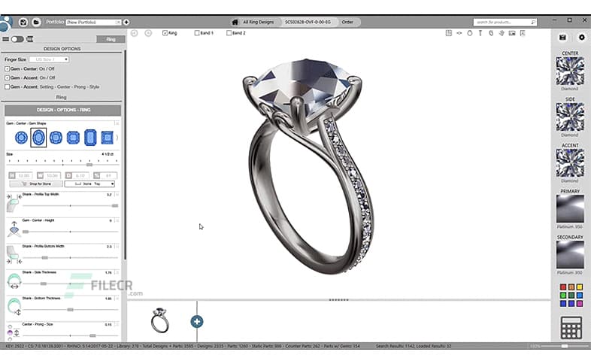Image resolution: width=591 pixels, height=364 pixels.
Task: Choose the Secondary Platinum metal thumbnail
Action: [570, 255]
